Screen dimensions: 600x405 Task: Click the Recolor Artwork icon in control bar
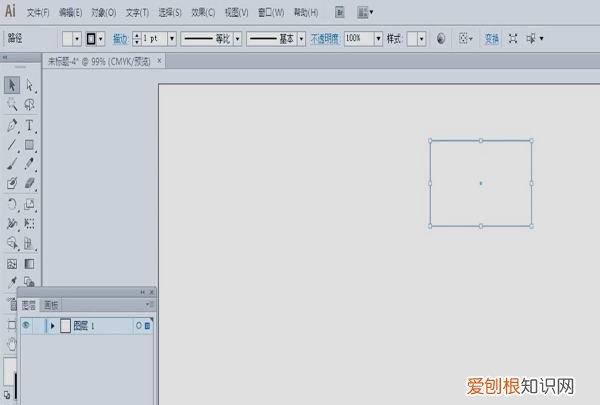point(442,38)
